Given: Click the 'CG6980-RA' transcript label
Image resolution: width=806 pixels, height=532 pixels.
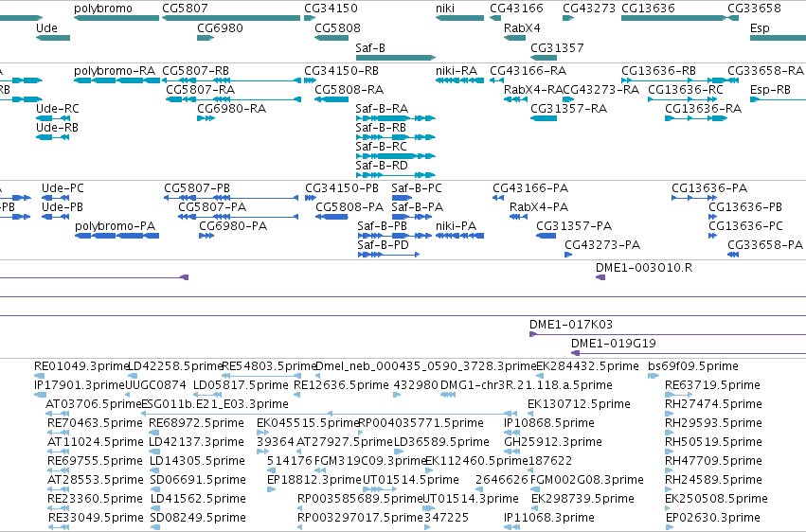Looking at the screenshot, I should [232, 108].
